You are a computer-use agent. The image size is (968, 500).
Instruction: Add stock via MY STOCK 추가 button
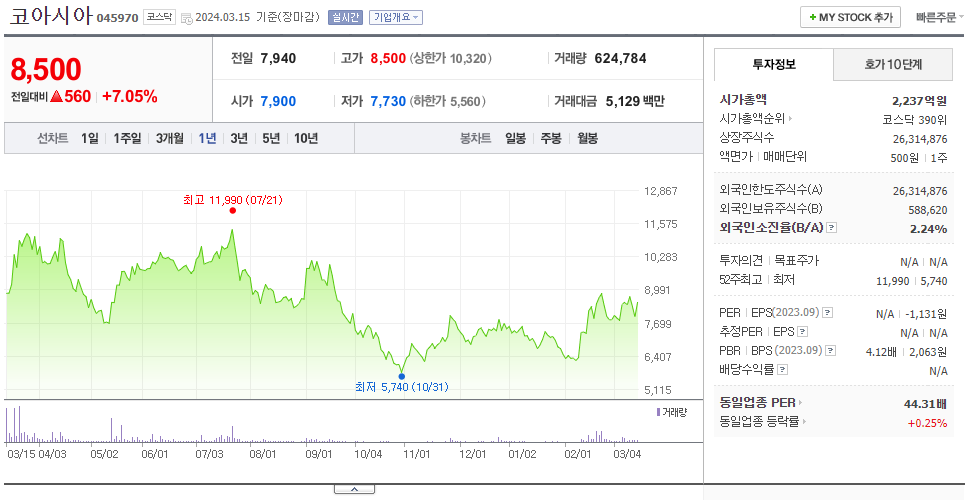point(850,17)
